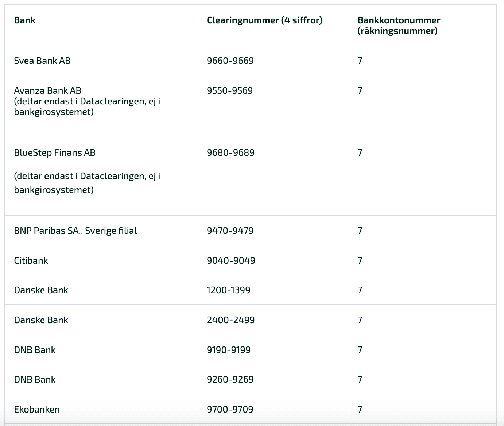Click account digit 7 in BNP Paribas row
The image size is (504, 426).
(360, 231)
